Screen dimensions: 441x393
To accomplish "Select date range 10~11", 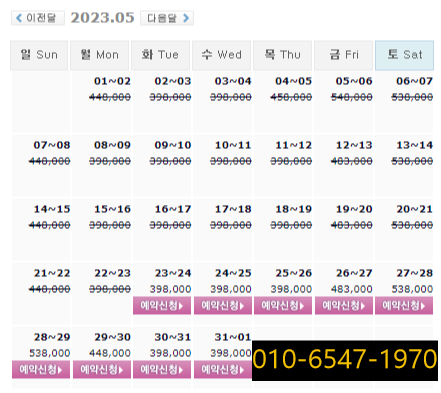I will (x=233, y=145).
